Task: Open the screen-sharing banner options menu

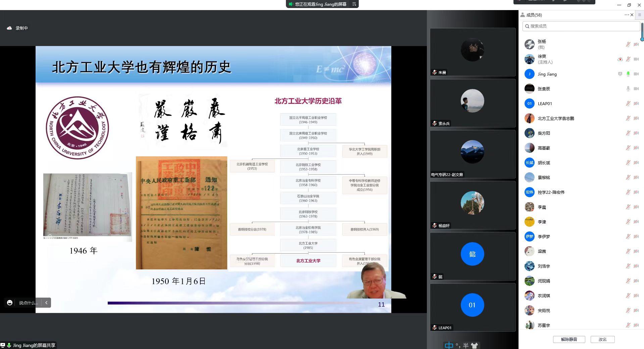Action: (x=354, y=4)
